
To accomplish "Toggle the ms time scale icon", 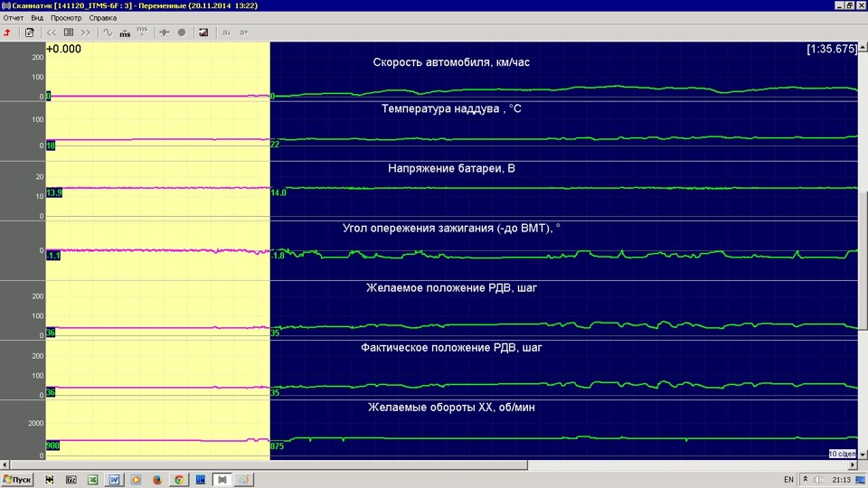I will coord(125,33).
